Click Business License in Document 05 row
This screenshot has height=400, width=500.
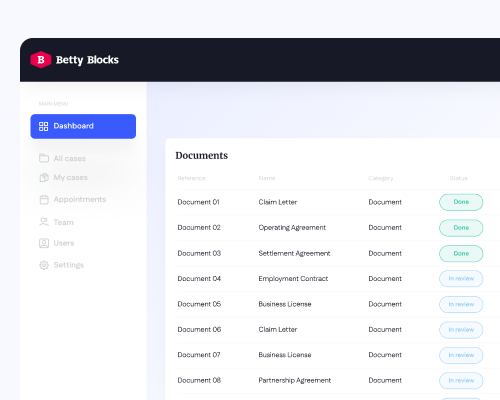(x=285, y=304)
